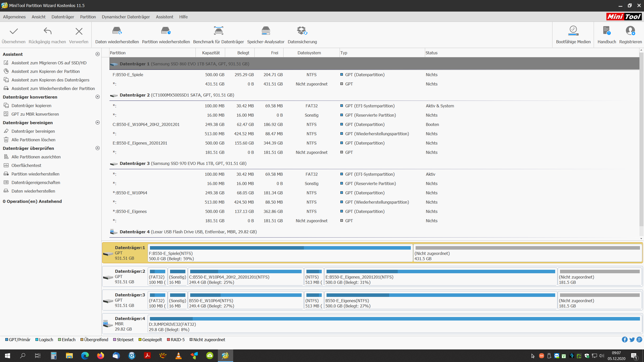Click the Datensicherung toolbar icon
Screen dimensions: 644x362
pyautogui.click(x=302, y=31)
